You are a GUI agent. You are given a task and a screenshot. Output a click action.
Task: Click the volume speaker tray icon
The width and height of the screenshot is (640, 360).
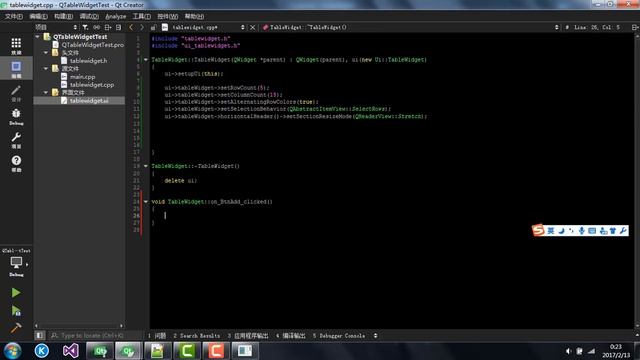point(569,351)
